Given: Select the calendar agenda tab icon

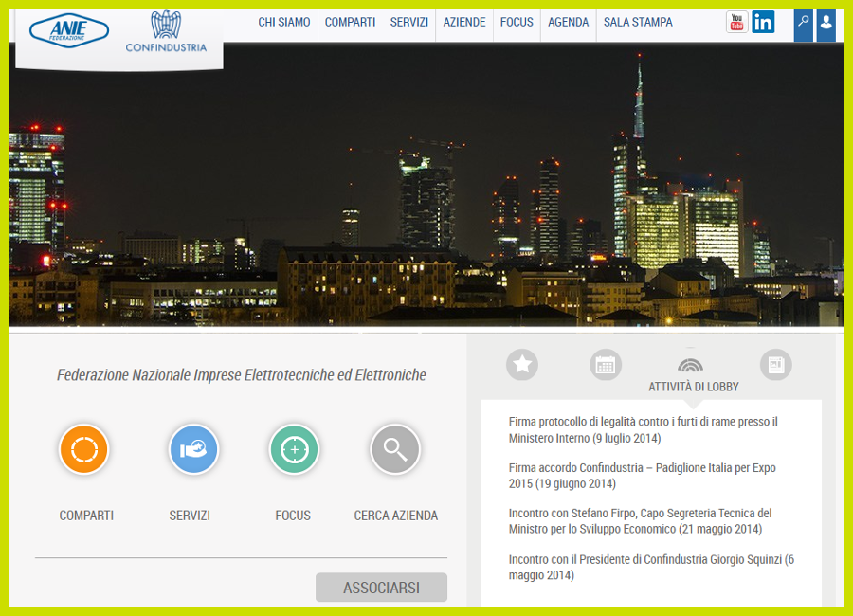Looking at the screenshot, I should pos(606,365).
